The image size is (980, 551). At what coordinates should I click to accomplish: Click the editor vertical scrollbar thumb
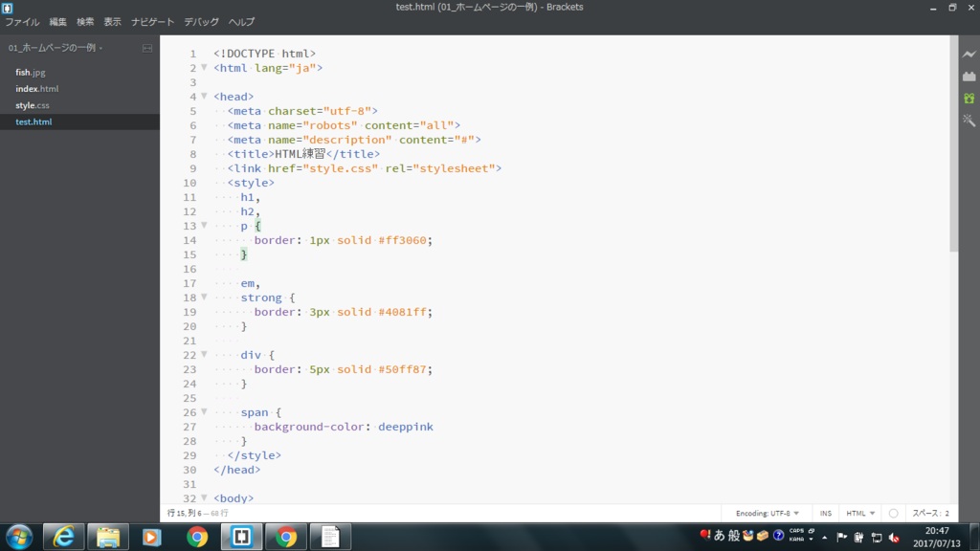click(953, 143)
